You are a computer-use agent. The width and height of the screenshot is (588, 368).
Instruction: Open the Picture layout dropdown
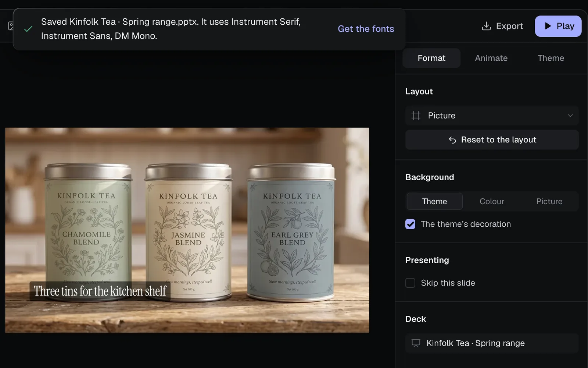[492, 116]
